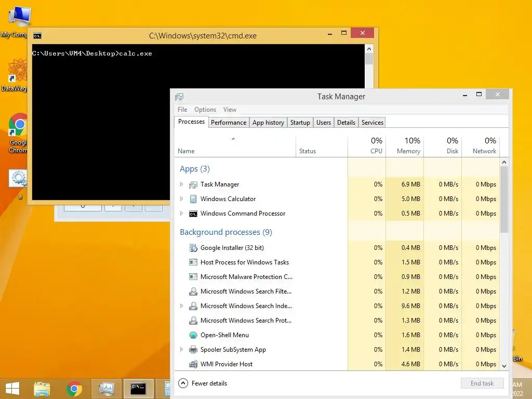Click the Task Manager vertical scrollbar thumb

tap(504, 199)
